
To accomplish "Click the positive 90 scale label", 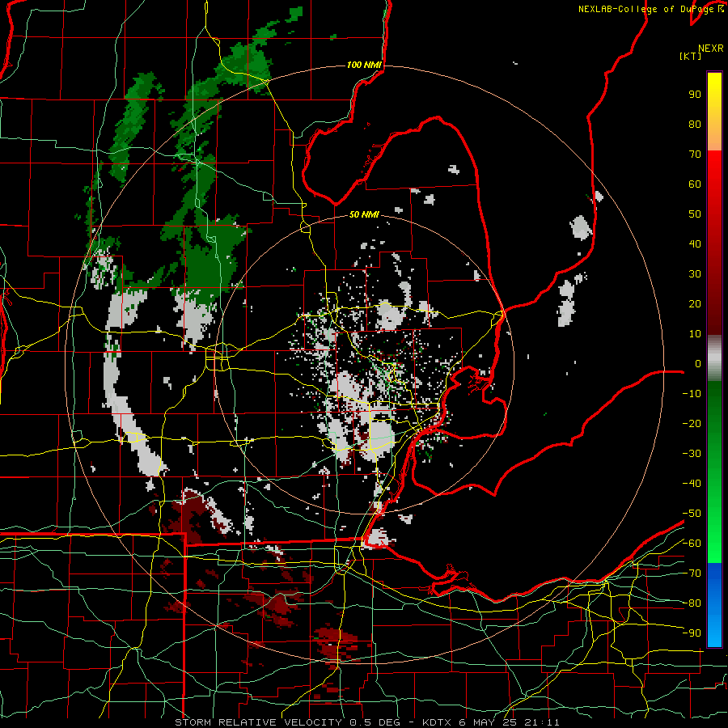I will click(695, 95).
